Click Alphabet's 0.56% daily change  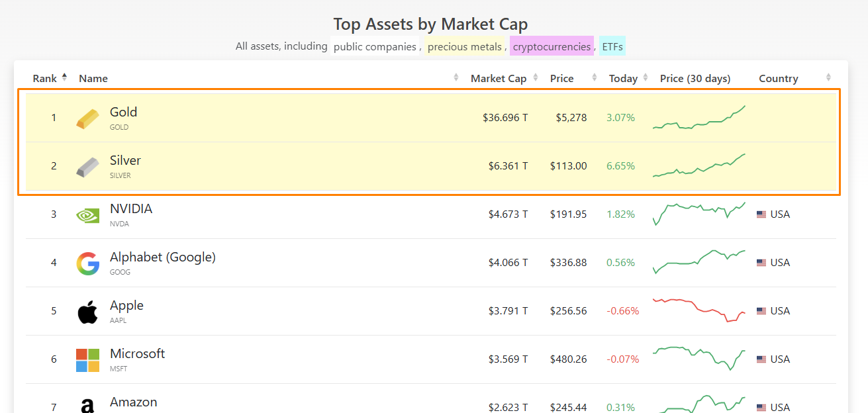(620, 263)
